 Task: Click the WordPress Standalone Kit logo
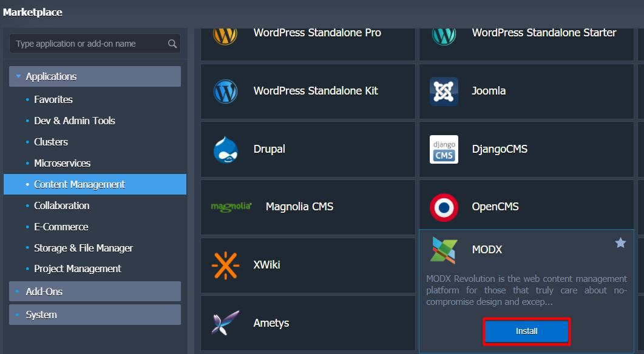coord(225,91)
